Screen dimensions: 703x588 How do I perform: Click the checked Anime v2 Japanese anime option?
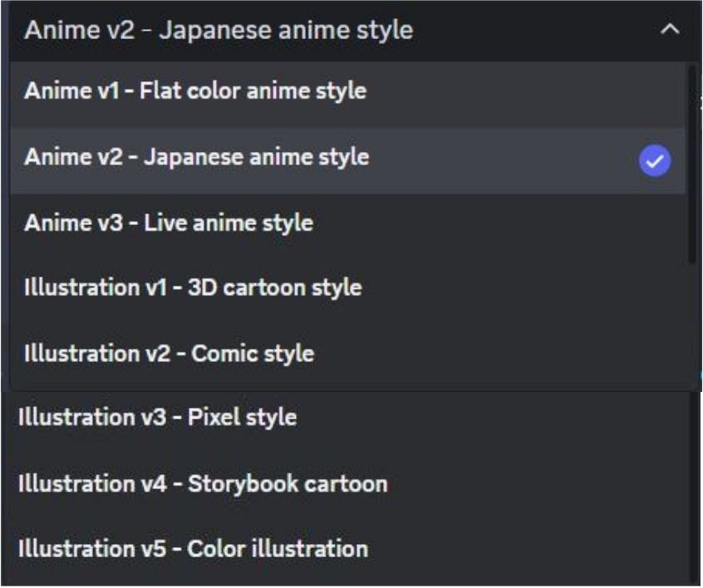347,160
